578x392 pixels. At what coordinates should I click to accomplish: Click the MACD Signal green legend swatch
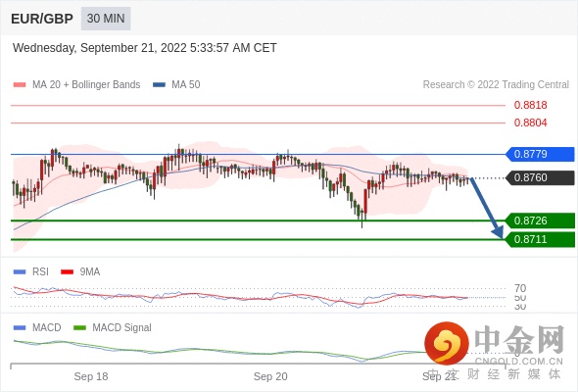tap(79, 328)
